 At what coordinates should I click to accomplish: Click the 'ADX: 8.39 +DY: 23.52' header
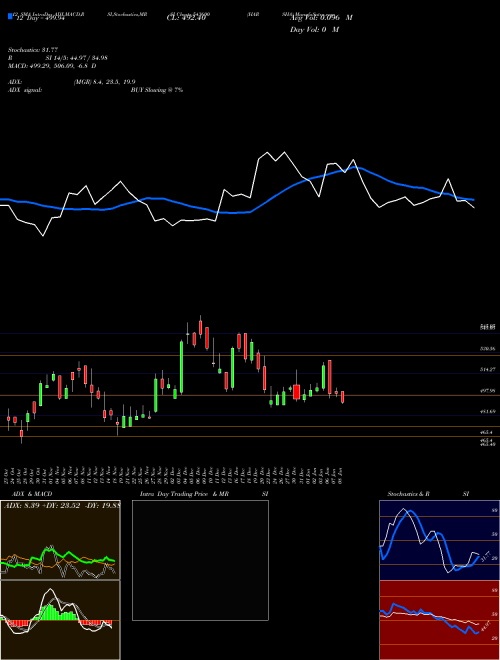[62, 506]
